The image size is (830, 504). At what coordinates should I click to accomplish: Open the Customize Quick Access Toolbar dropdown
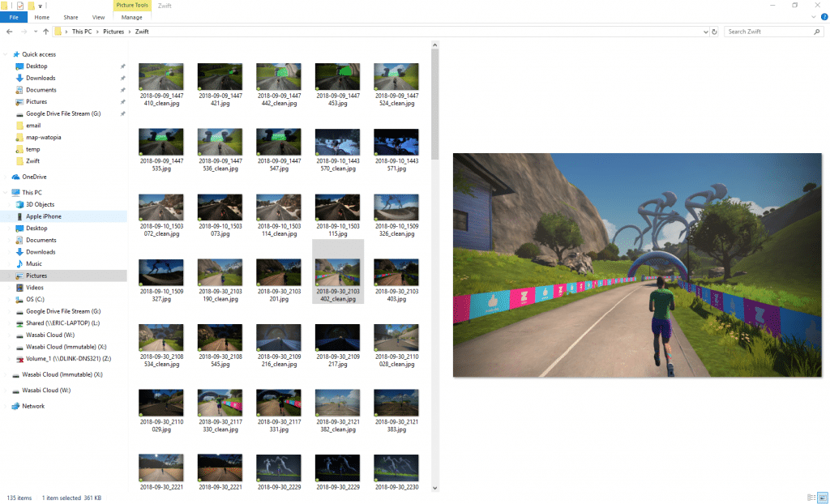pyautogui.click(x=40, y=6)
